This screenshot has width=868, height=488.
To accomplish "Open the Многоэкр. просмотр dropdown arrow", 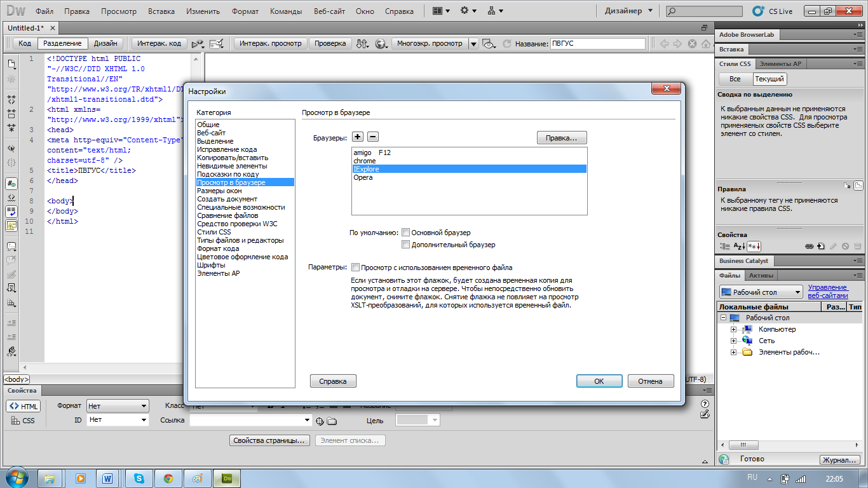I will pos(473,43).
